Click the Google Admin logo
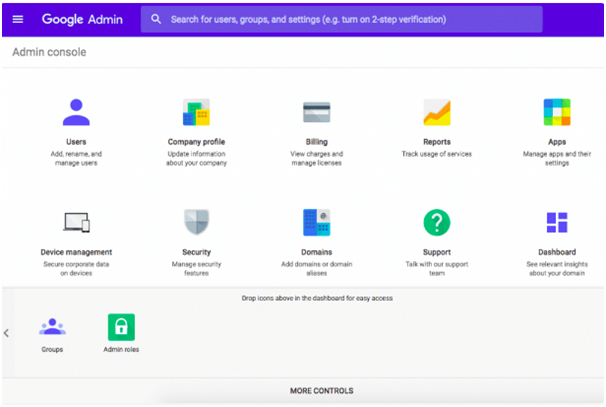This screenshot has width=606, height=407. pos(82,19)
